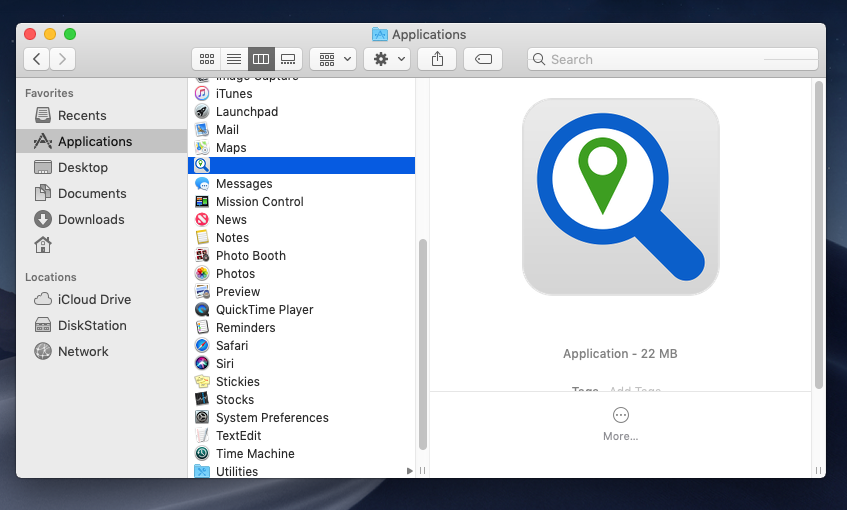Image resolution: width=847 pixels, height=510 pixels.
Task: Open Downloads in the sidebar
Action: pos(90,219)
